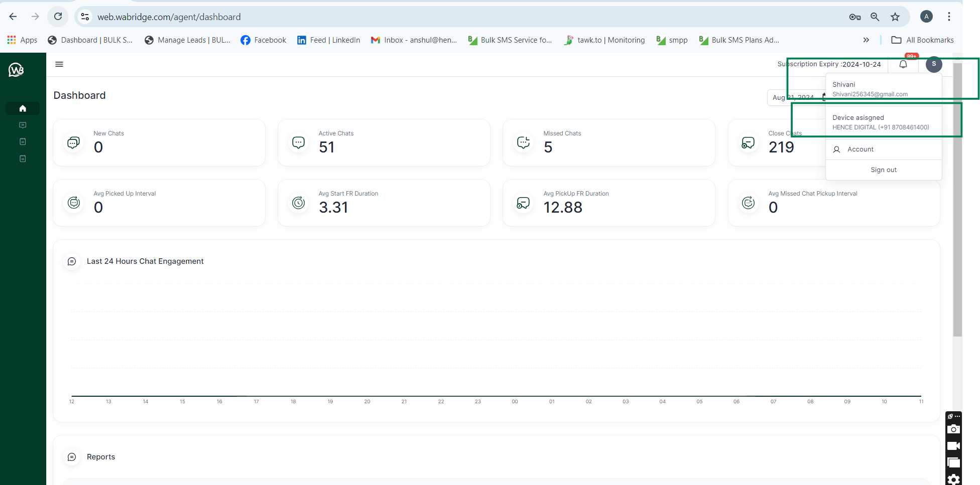Select the Home icon in sidebar
980x485 pixels.
pyautogui.click(x=23, y=108)
